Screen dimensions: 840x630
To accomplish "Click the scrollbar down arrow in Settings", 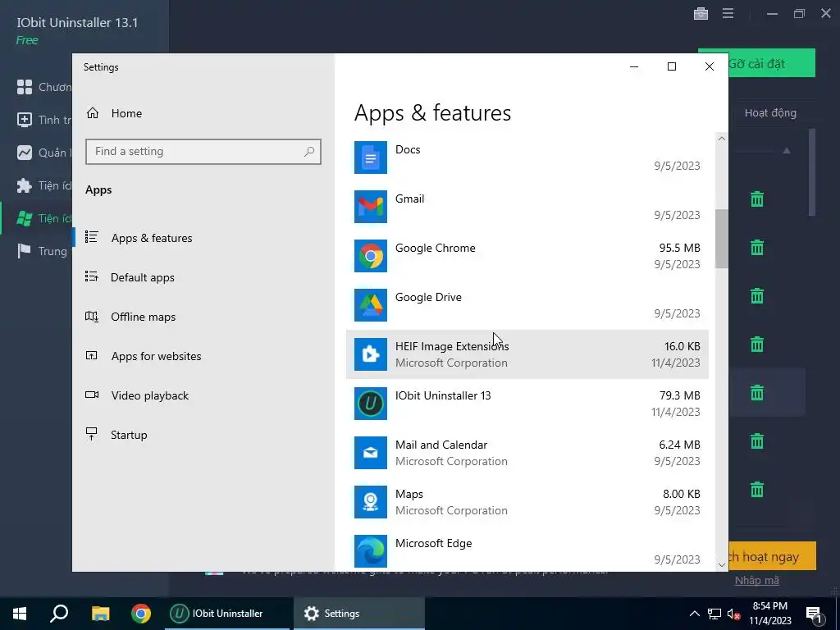I will pos(721,564).
